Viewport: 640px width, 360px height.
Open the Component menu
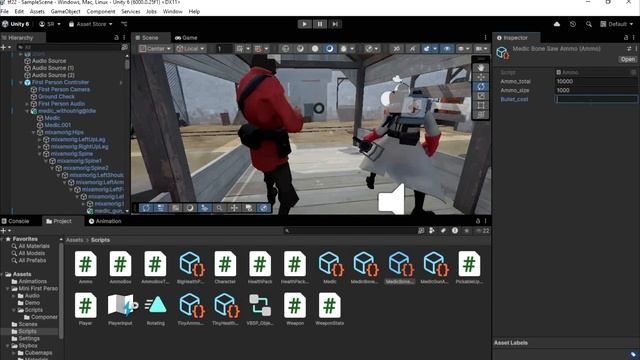(x=101, y=11)
